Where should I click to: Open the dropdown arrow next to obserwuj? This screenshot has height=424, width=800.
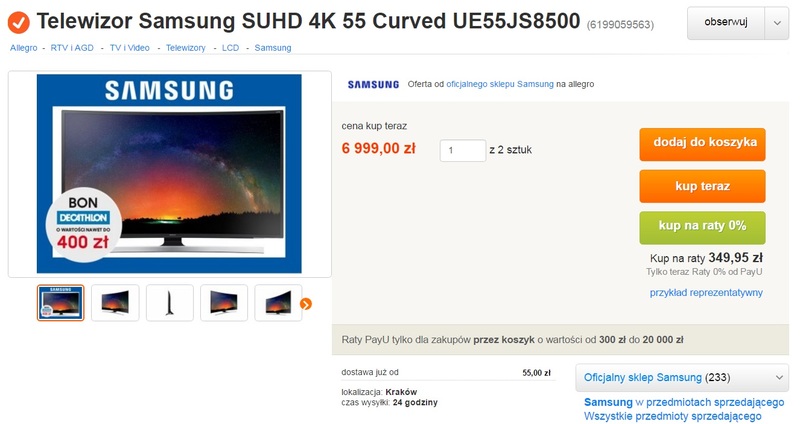(x=777, y=23)
